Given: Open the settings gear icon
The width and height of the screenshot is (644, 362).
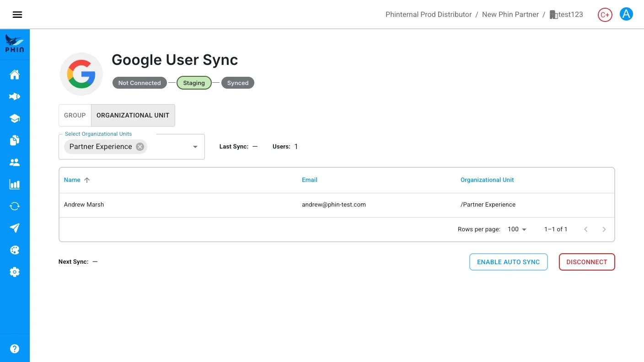Looking at the screenshot, I should (x=15, y=272).
